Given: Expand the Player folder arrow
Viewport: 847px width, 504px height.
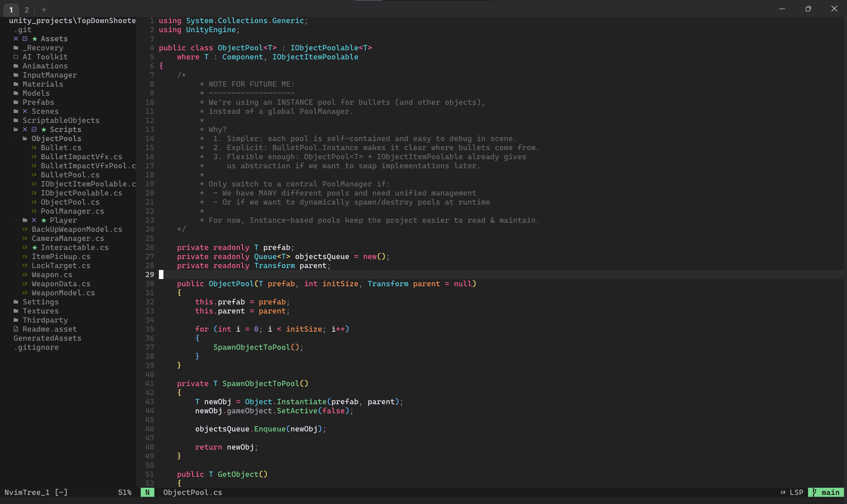Looking at the screenshot, I should pos(16,220).
